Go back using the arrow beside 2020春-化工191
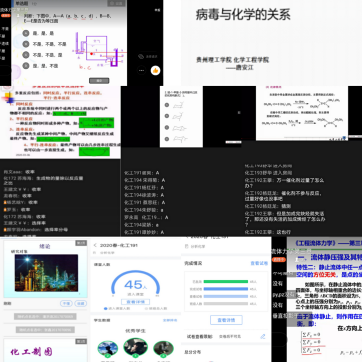Screen dimensions: 362x362 (x=95, y=245)
